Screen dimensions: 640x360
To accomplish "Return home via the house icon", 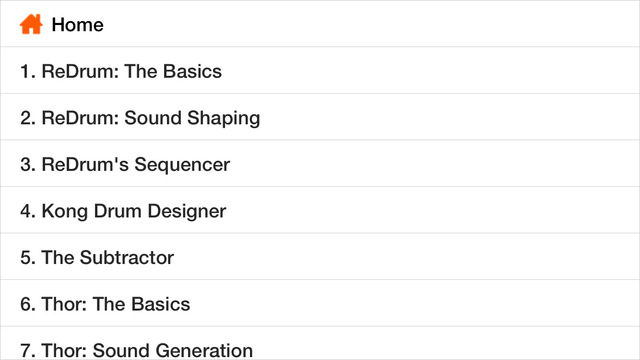I will [31, 24].
